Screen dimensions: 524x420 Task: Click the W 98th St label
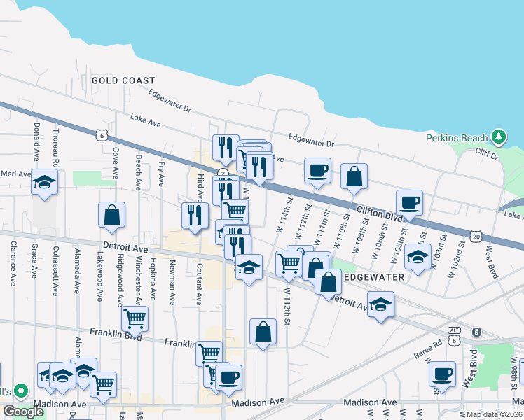coord(514,373)
